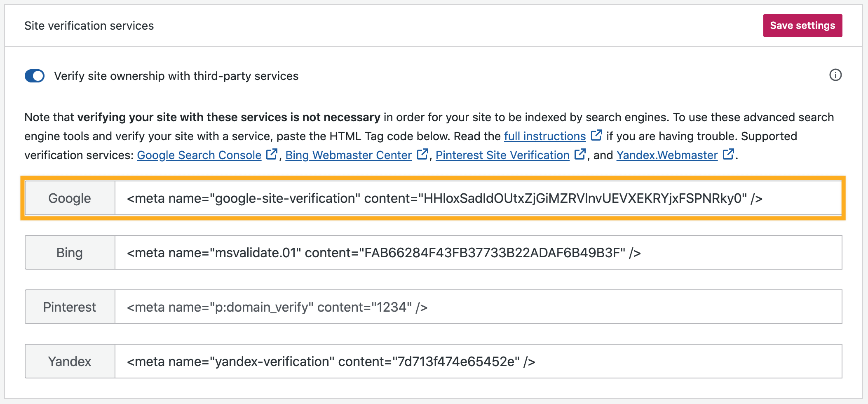Click the external link icon beside full instructions

(x=597, y=135)
